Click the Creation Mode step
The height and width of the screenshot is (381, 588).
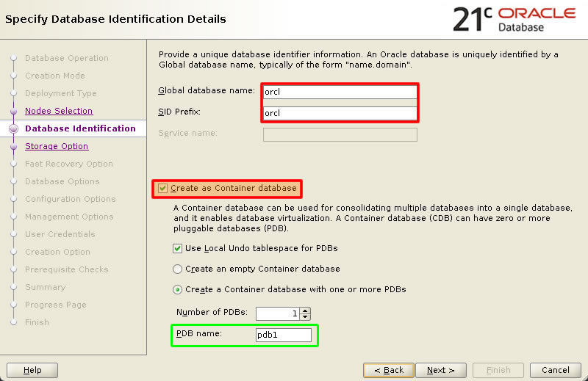(55, 76)
